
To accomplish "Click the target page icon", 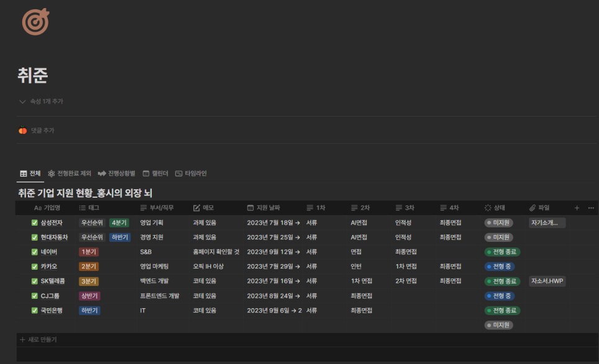I will (35, 22).
